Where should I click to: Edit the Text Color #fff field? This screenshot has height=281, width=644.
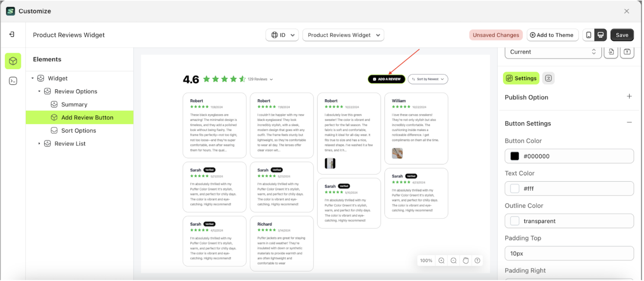tap(569, 189)
